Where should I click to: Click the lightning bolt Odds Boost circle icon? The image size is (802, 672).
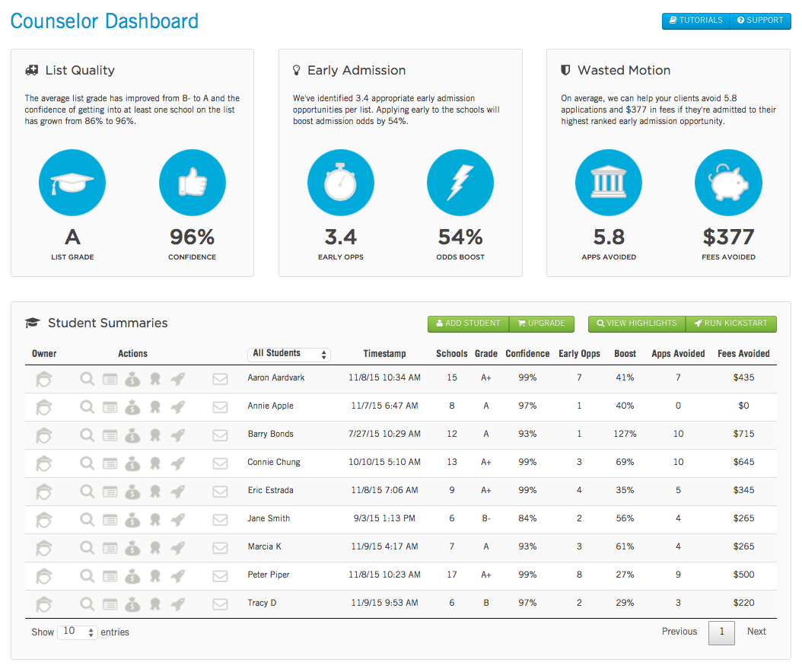pos(460,183)
